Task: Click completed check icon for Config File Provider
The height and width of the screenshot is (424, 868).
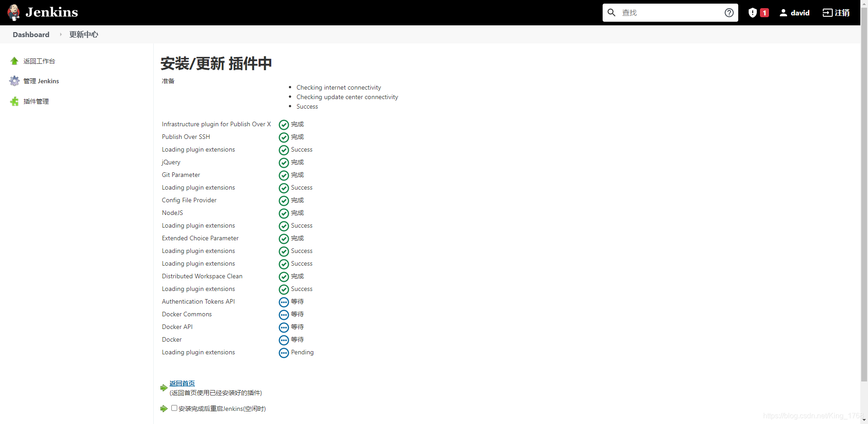Action: [284, 200]
